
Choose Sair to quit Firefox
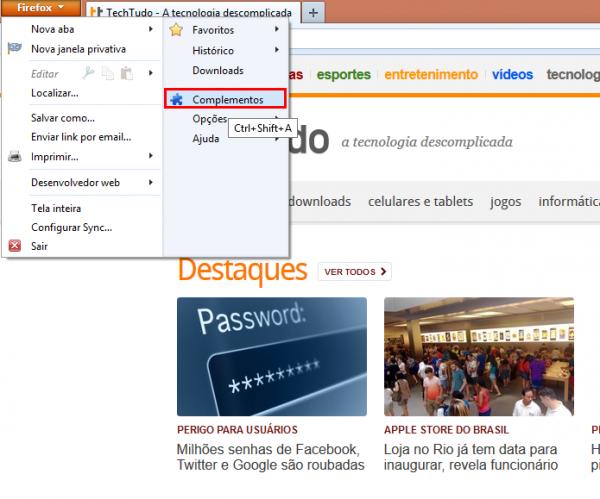pos(39,246)
